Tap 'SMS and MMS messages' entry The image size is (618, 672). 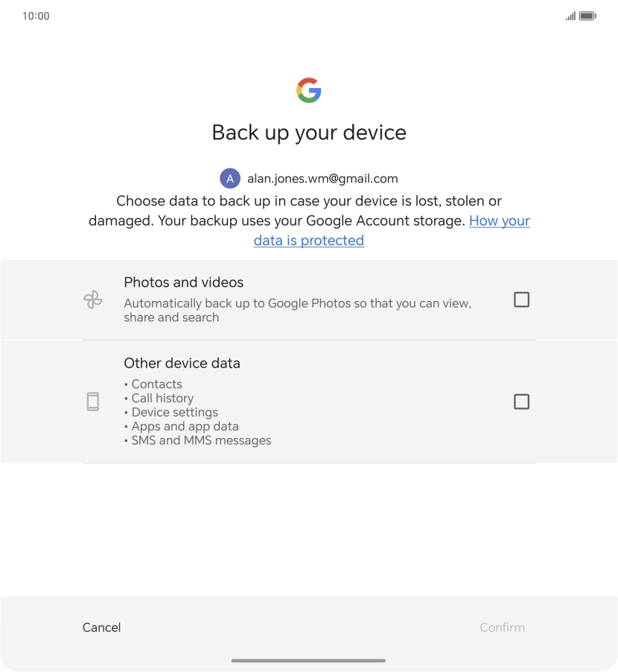[x=201, y=440]
